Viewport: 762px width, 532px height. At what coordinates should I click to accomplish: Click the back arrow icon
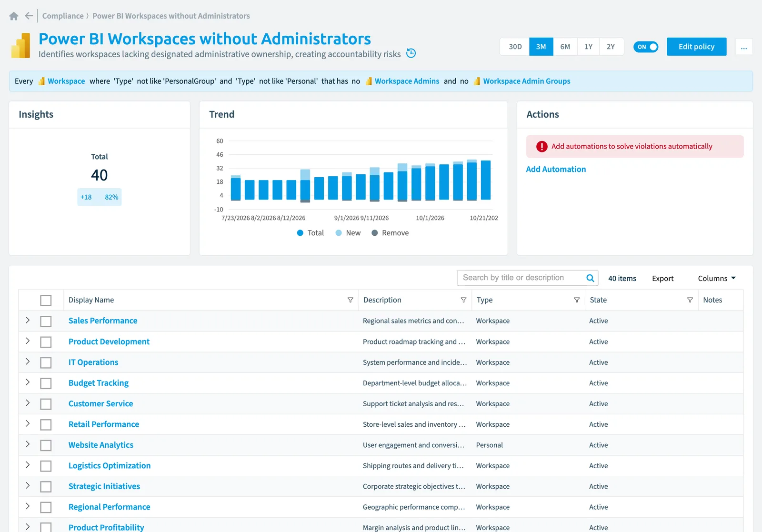tap(29, 16)
